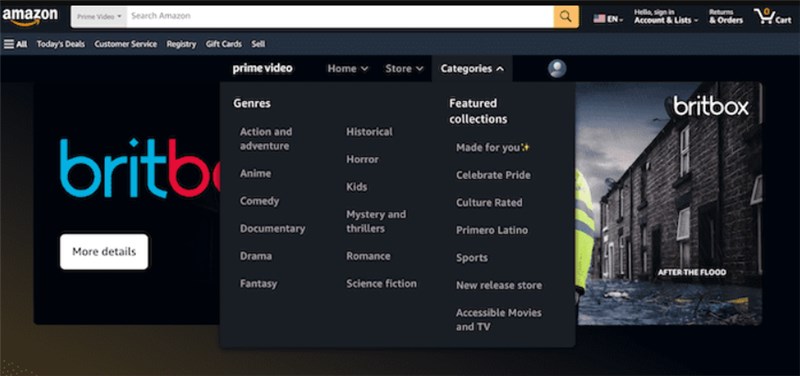Image resolution: width=800 pixels, height=376 pixels.
Task: Collapse the Categories dropdown
Action: [472, 68]
